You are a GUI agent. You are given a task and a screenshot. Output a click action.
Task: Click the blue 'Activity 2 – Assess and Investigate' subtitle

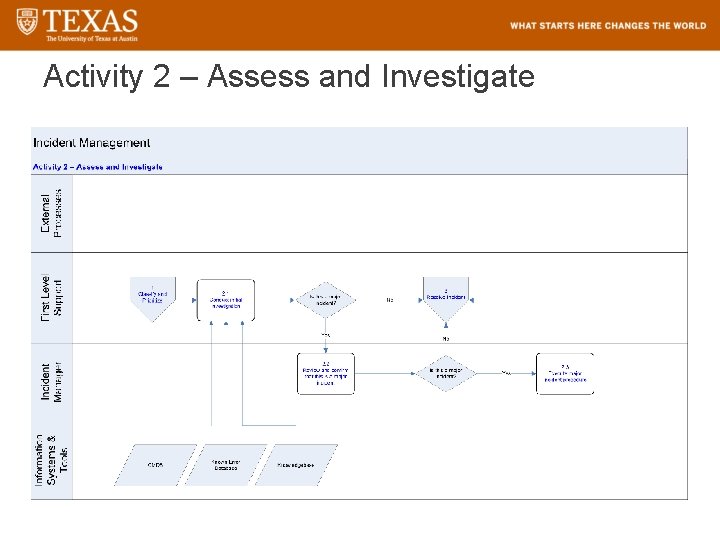point(97,167)
